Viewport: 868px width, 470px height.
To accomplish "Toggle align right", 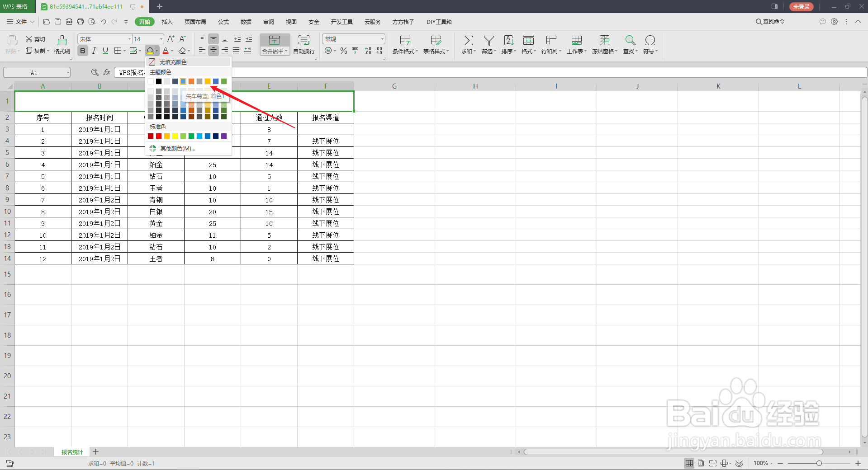I will [225, 51].
